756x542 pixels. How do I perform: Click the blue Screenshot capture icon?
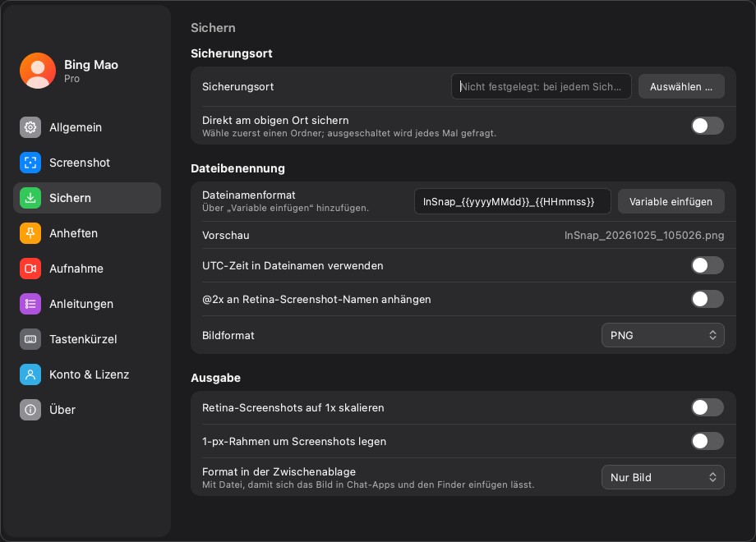coord(30,163)
